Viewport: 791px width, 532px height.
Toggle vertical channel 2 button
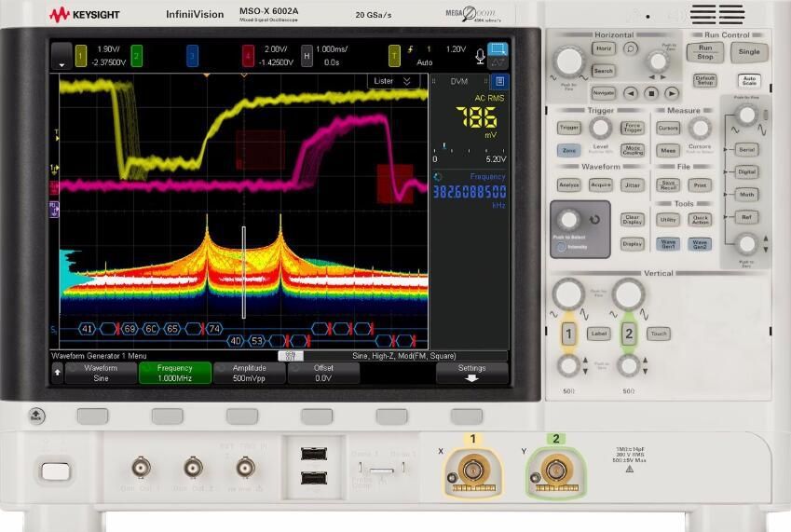[x=629, y=334]
